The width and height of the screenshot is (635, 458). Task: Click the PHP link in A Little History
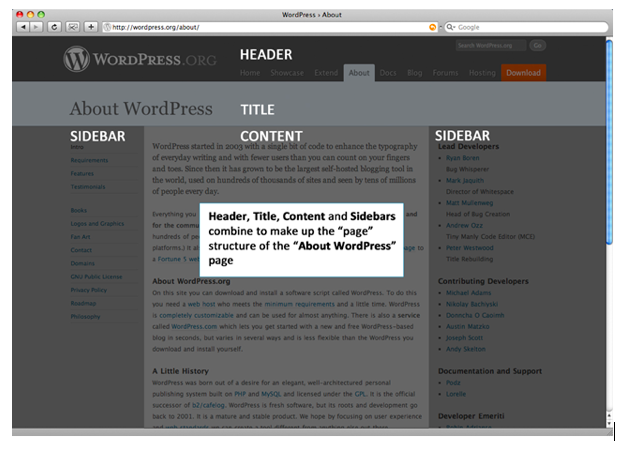(x=240, y=394)
